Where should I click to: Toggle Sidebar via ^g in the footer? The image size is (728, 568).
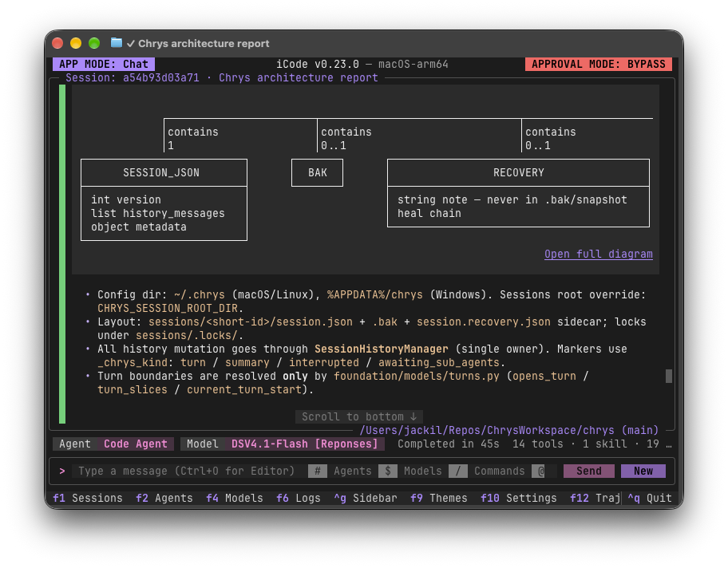click(x=366, y=498)
